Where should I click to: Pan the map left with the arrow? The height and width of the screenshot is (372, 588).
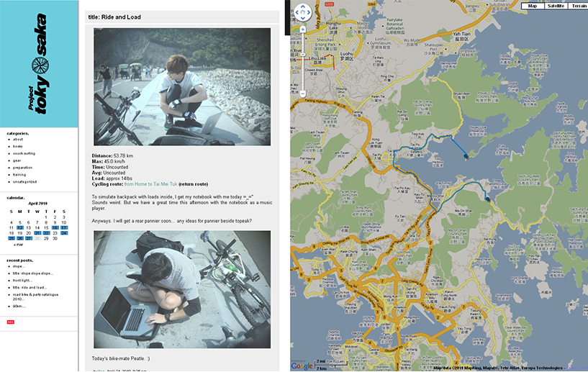(x=297, y=12)
